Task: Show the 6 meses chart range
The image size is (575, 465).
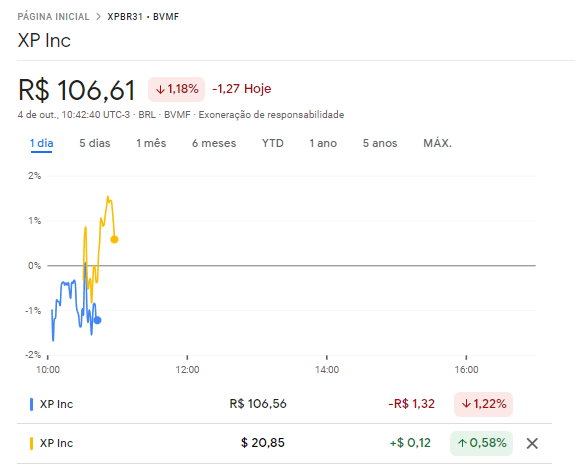Action: point(214,143)
